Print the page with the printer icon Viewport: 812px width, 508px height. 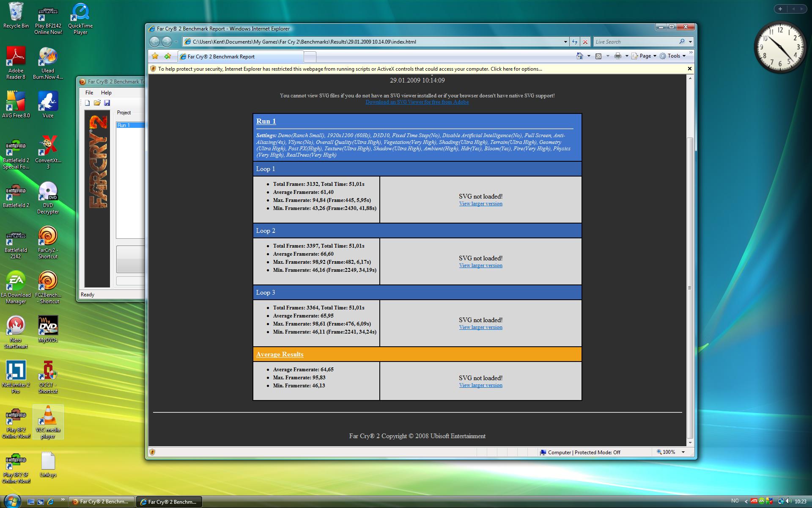pyautogui.click(x=618, y=56)
